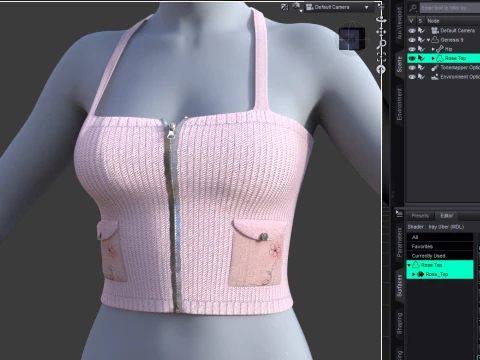The height and width of the screenshot is (360, 480).
Task: Select the Currently Used filter
Action: pos(440,256)
